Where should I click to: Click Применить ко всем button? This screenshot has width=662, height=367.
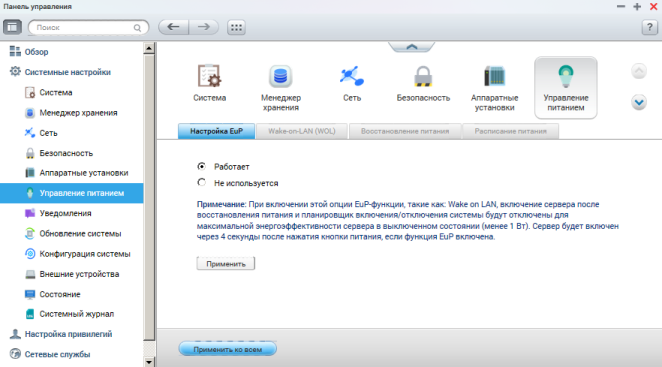[x=228, y=349]
